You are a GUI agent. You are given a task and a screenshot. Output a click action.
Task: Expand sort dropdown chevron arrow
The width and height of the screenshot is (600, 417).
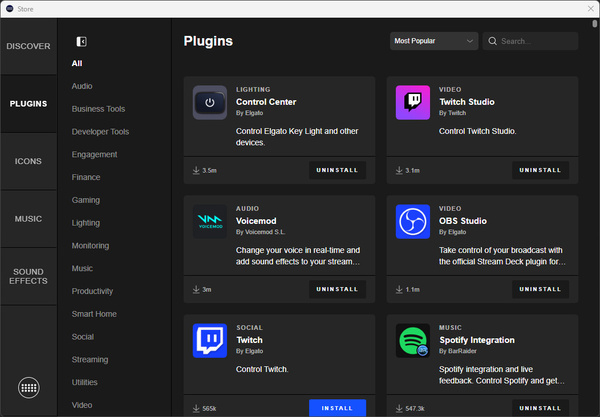coord(470,41)
